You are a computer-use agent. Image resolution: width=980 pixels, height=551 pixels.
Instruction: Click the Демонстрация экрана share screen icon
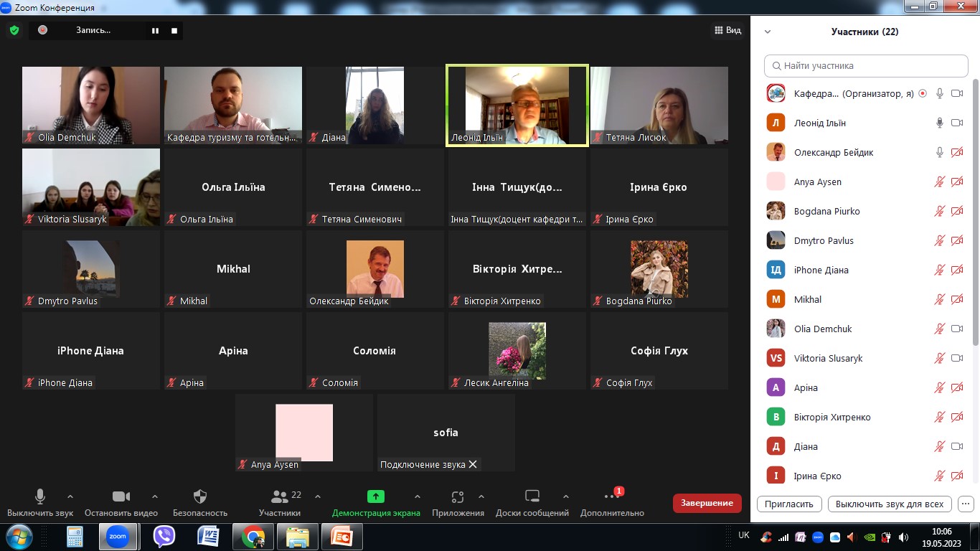(376, 496)
